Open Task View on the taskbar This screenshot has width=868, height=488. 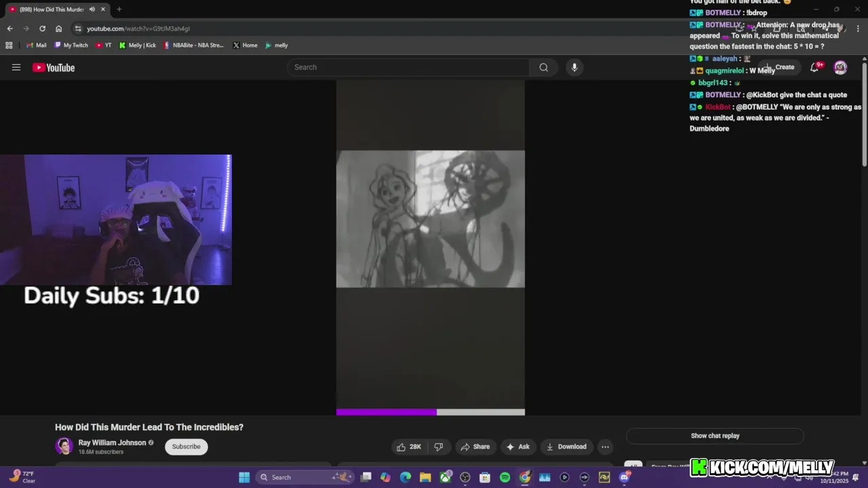(x=366, y=477)
